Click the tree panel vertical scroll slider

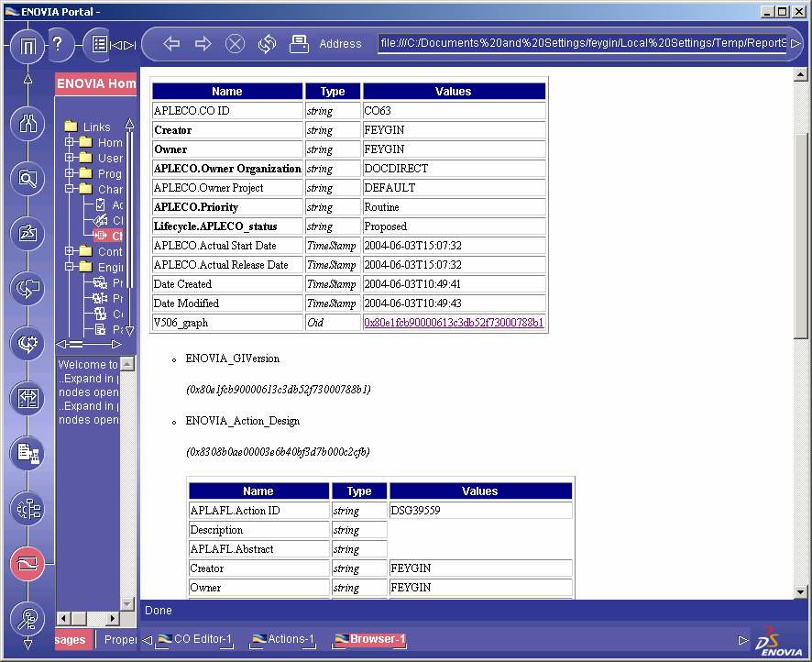129,210
